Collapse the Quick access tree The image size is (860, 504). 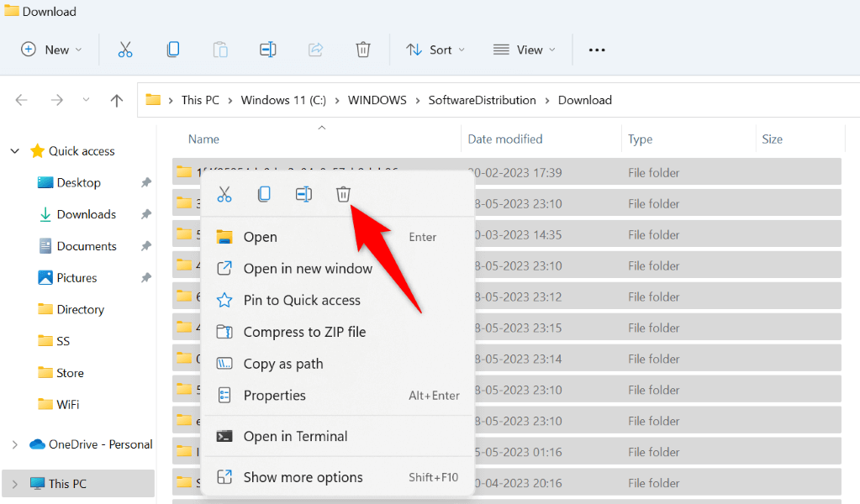click(15, 151)
